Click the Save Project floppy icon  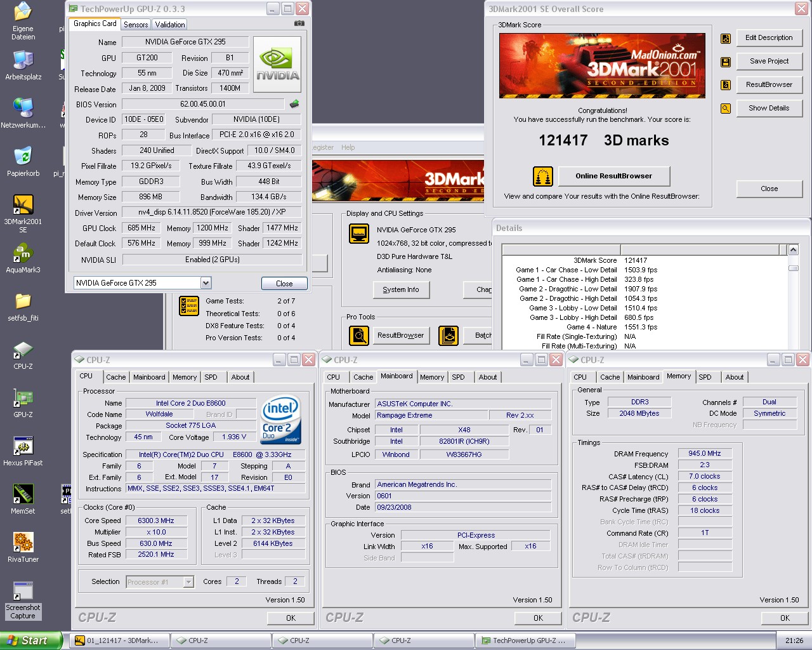point(726,62)
